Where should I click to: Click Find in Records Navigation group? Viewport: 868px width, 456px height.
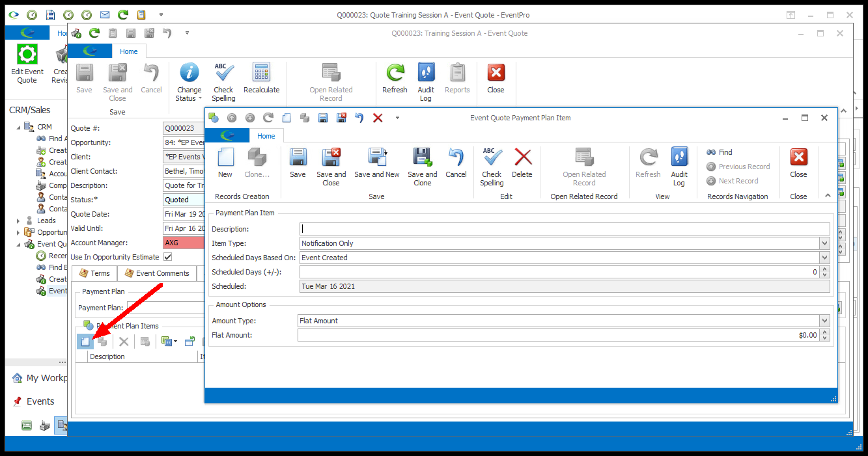[720, 152]
